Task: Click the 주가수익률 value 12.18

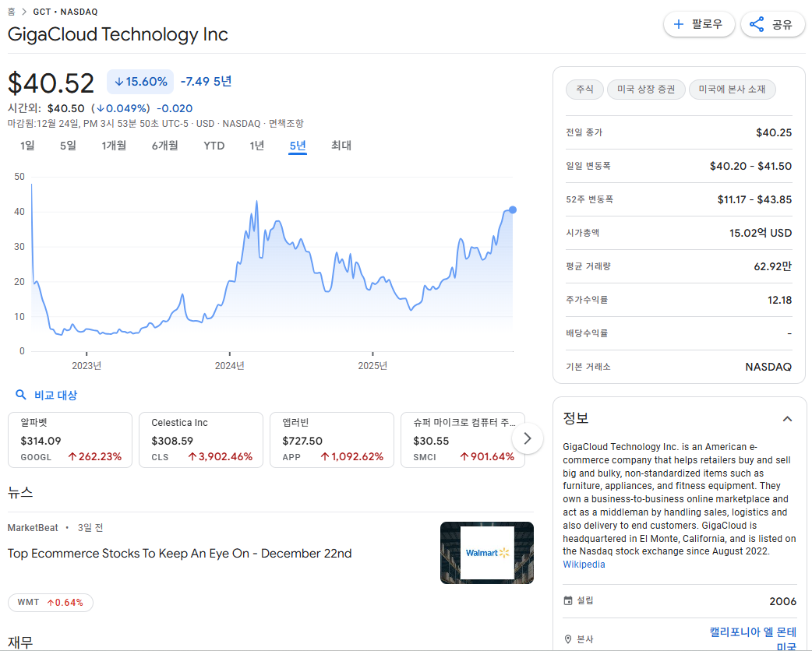Action: pos(779,300)
